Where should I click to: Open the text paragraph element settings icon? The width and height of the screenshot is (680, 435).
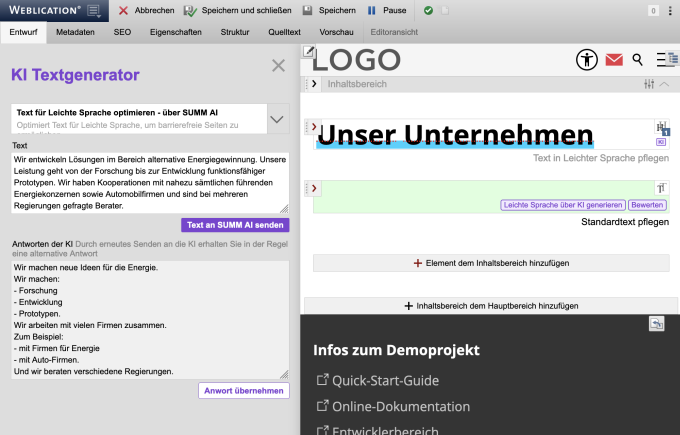click(x=661, y=188)
